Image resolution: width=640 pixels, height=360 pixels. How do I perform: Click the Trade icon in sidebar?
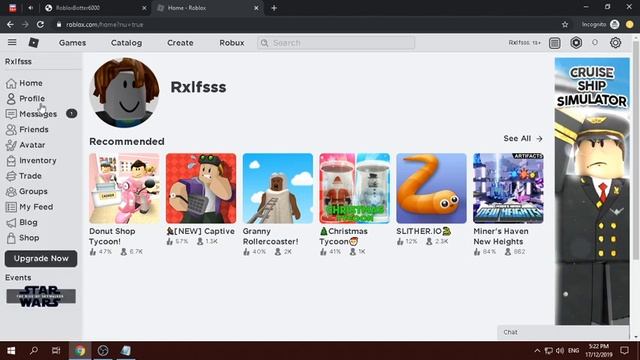point(11,176)
